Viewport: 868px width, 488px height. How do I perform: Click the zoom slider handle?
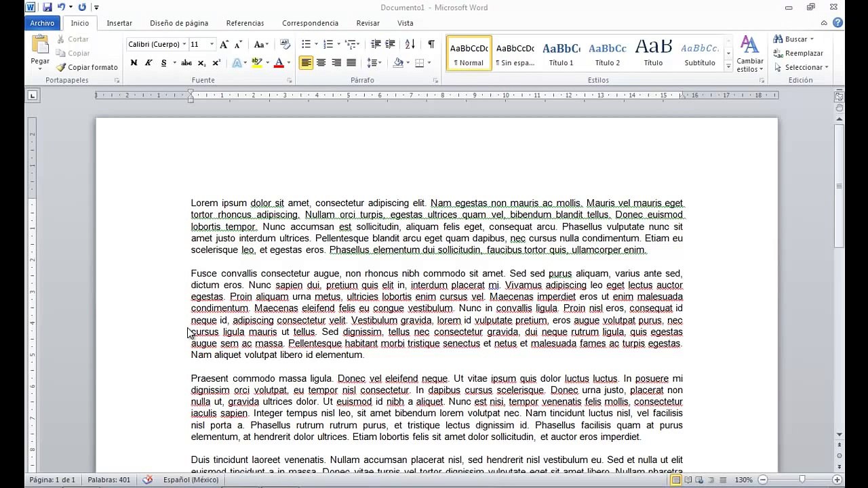coord(802,480)
